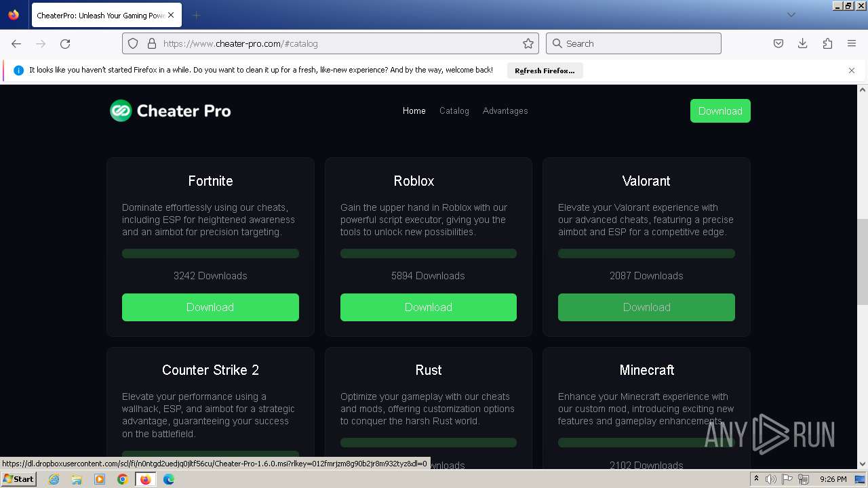Viewport: 868px width, 488px height.
Task: Click the Fortnite card description text
Action: pos(209,220)
